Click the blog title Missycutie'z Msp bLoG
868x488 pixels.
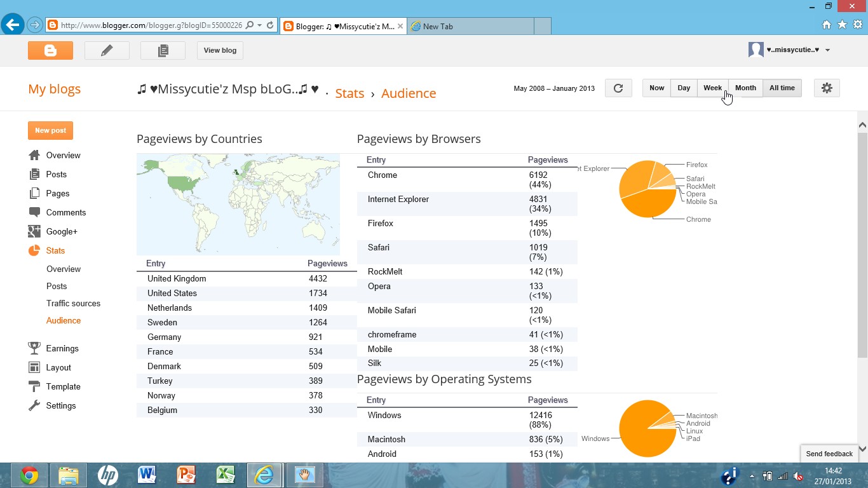(227, 89)
